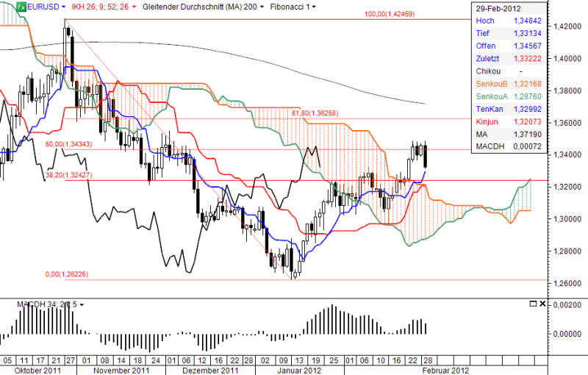Maximize the MACDH indicator panel
588x375 pixels.
pyautogui.click(x=533, y=304)
